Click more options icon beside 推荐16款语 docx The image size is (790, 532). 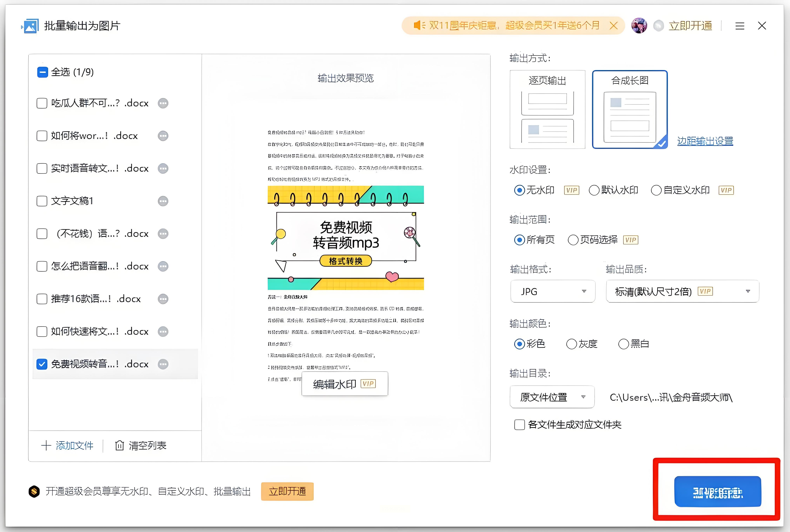click(163, 299)
